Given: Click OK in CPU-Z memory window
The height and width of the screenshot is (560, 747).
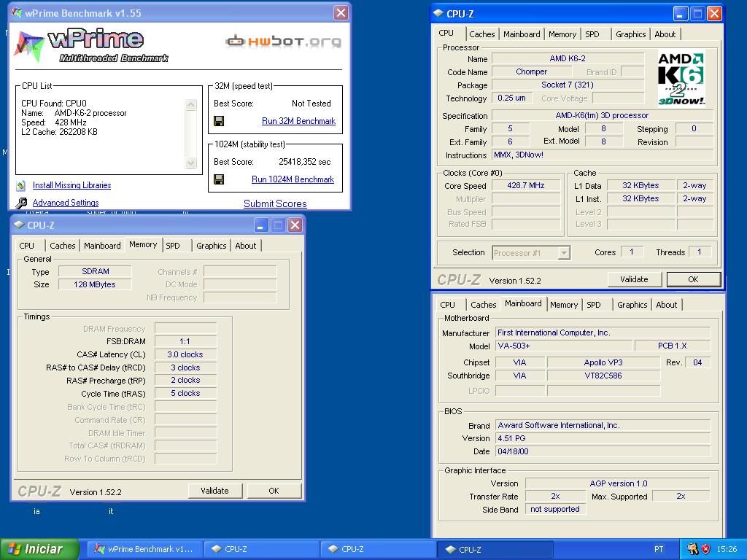Looking at the screenshot, I should pos(274,491).
